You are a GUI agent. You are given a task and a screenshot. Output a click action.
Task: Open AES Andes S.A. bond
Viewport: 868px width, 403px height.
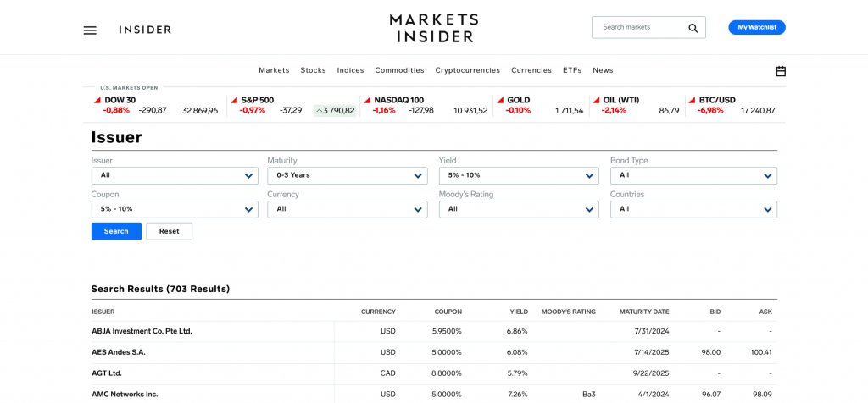pyautogui.click(x=119, y=352)
